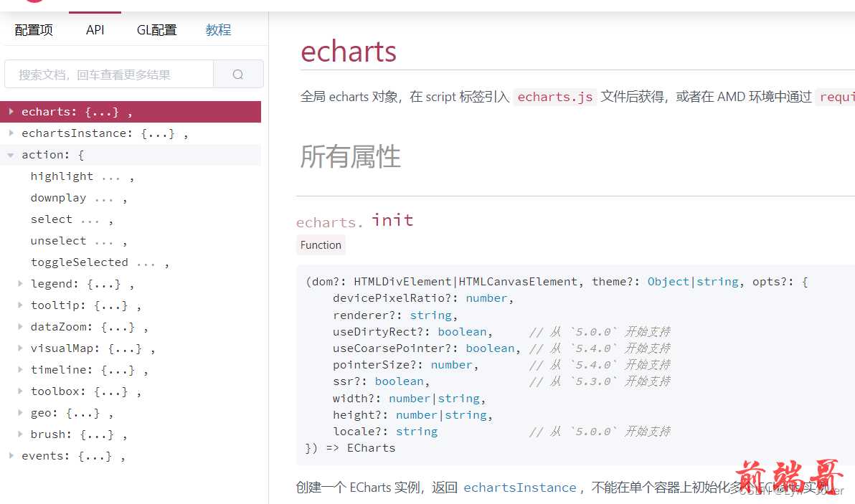Select the events tree item label

click(x=73, y=456)
